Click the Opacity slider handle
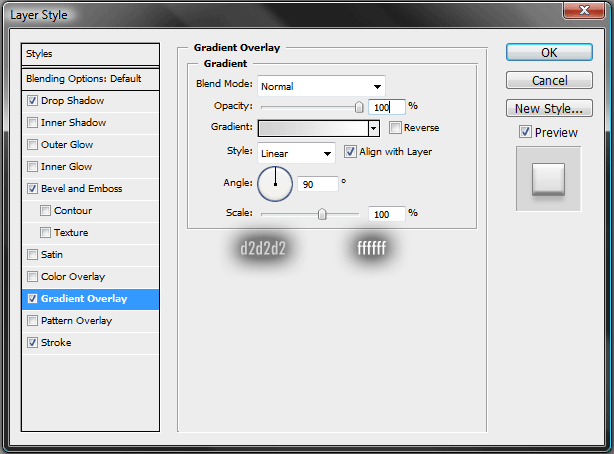614x454 pixels. tap(359, 107)
